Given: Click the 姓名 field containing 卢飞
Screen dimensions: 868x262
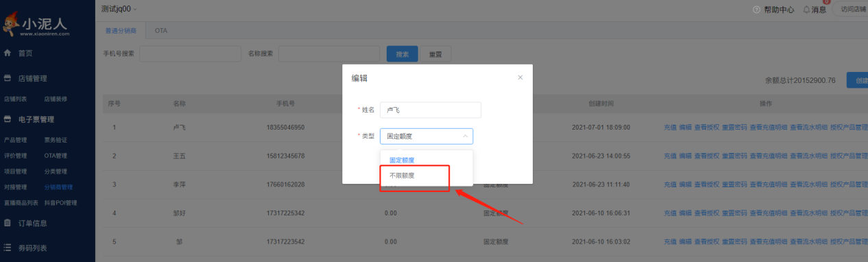Looking at the screenshot, I should (430, 110).
